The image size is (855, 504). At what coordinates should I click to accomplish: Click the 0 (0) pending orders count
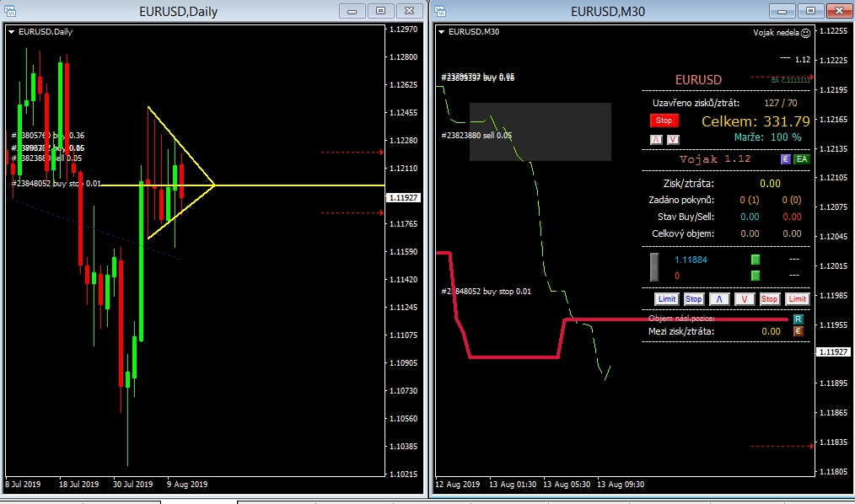[792, 200]
